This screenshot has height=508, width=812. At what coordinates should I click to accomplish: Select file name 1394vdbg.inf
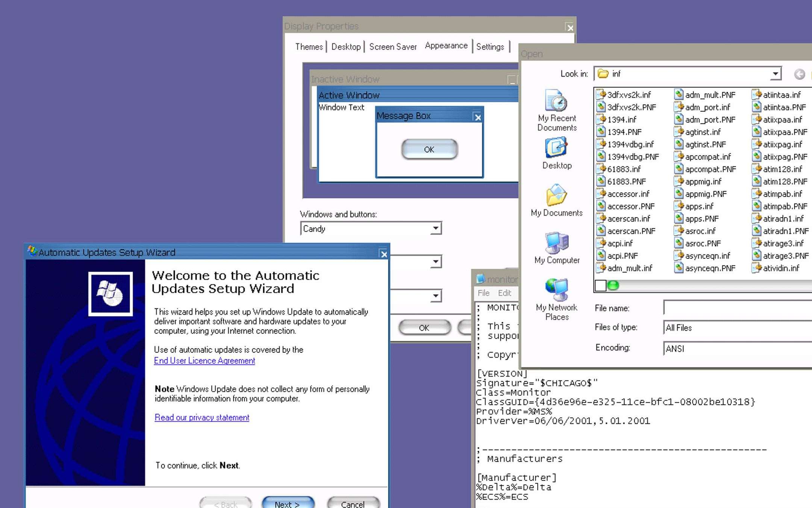630,144
